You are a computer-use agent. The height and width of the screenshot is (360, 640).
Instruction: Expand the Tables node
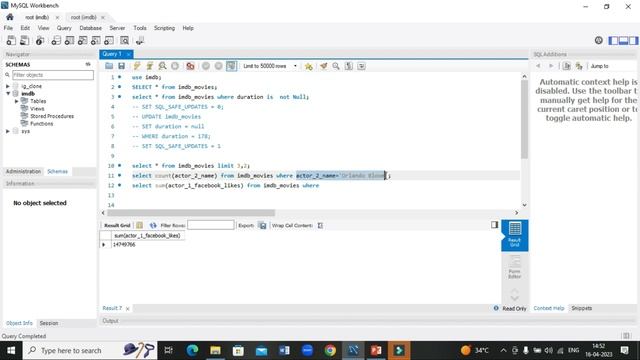click(17, 101)
